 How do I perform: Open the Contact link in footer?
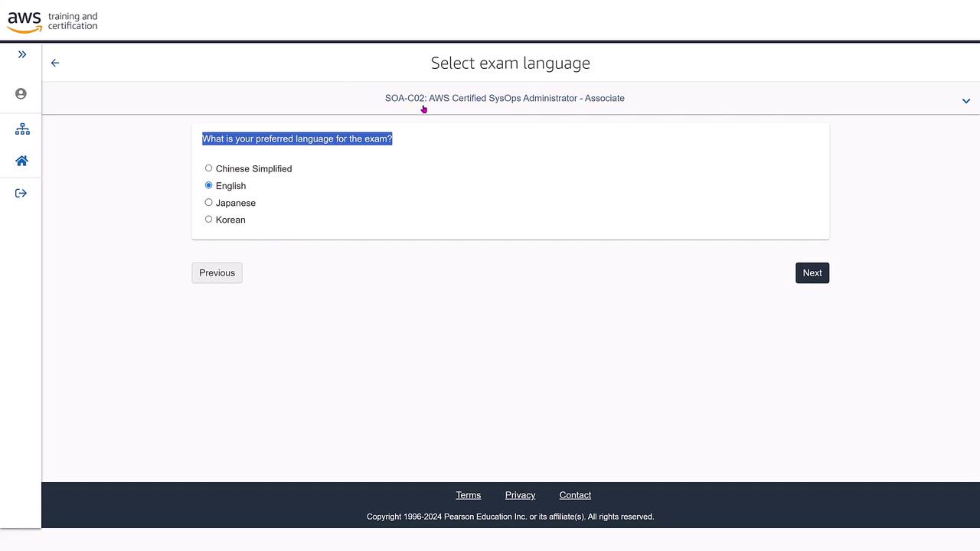pyautogui.click(x=575, y=495)
